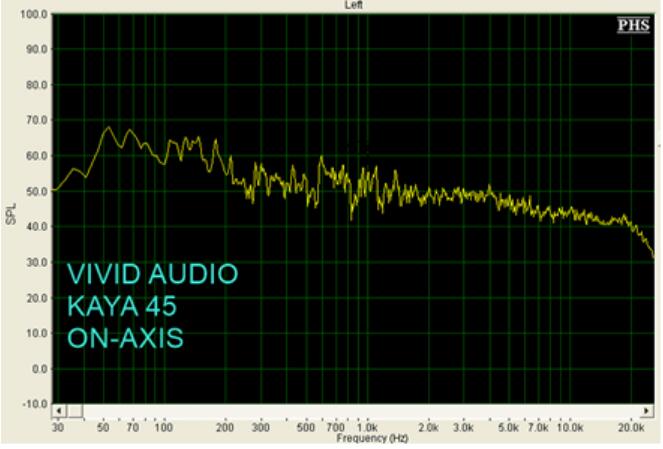Click the PHS logo in graph corner
The width and height of the screenshot is (663, 449).
pos(633,25)
